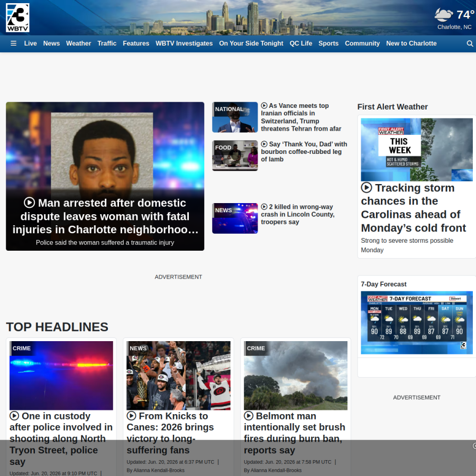Open the Live menu item
The height and width of the screenshot is (476, 476).
[x=30, y=43]
